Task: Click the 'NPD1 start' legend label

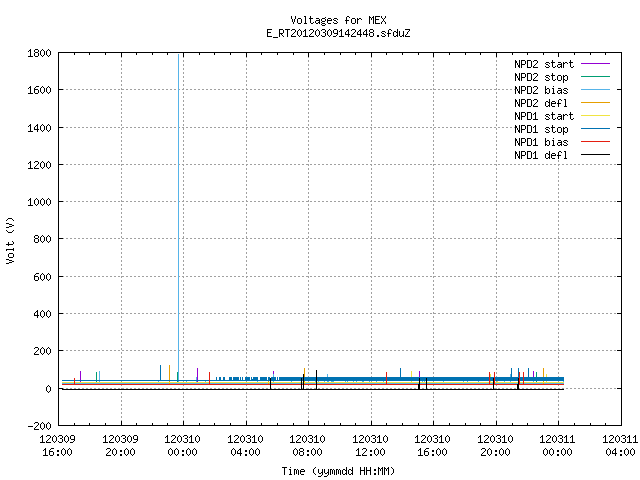Action: (544, 116)
